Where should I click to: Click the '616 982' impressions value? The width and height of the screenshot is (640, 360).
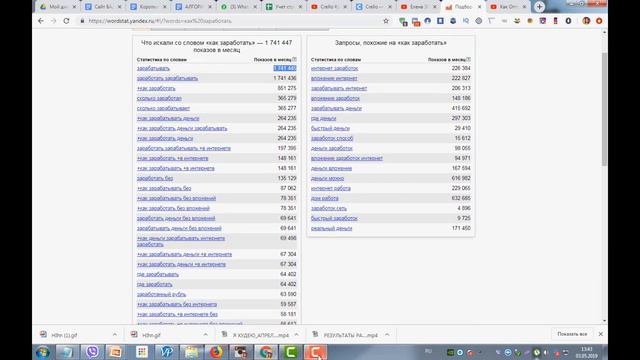click(461, 178)
